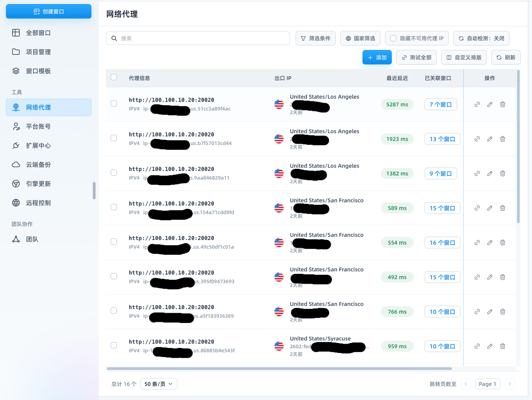Edit the proxy with 1382 ms latency
The width and height of the screenshot is (532, 400).
tap(490, 174)
